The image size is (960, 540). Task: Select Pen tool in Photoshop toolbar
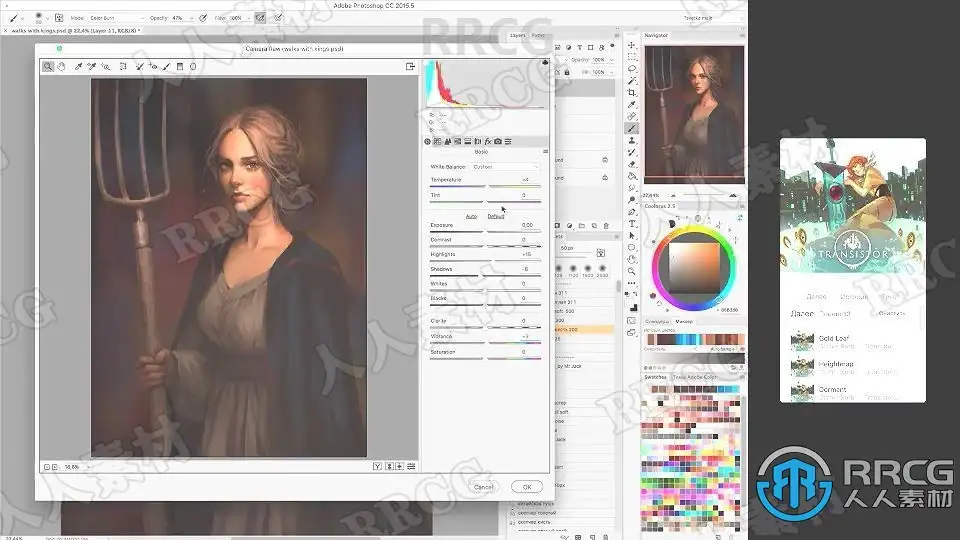632,212
